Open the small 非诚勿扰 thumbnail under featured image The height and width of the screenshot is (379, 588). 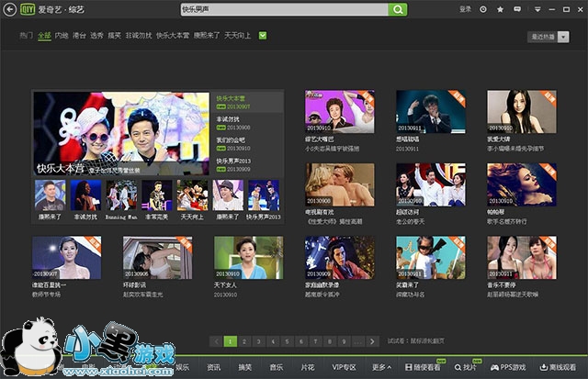coord(85,195)
